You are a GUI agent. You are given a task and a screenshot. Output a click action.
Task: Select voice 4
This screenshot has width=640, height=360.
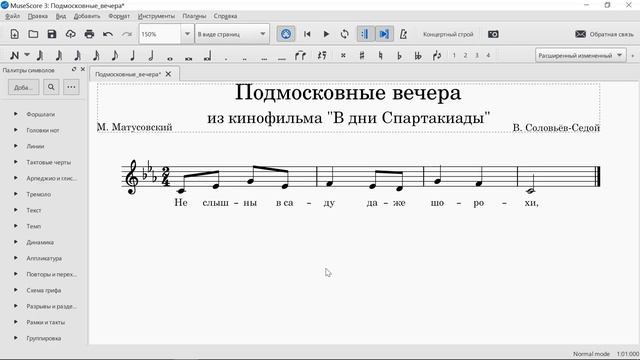[488, 56]
